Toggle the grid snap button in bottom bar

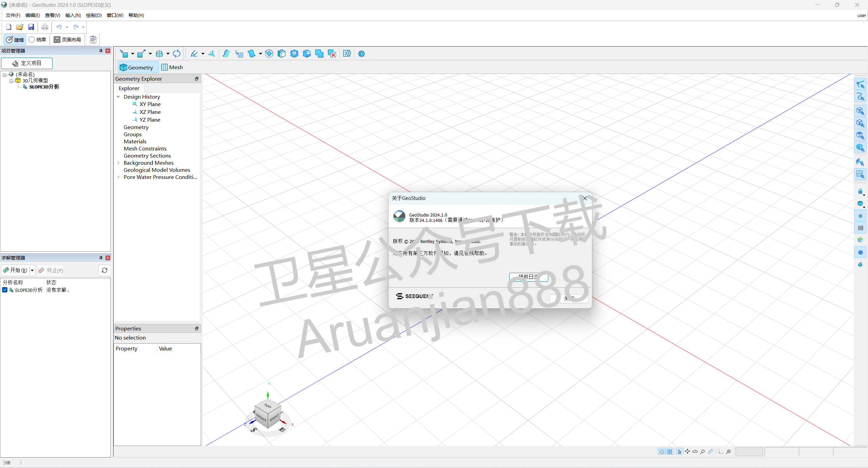670,451
